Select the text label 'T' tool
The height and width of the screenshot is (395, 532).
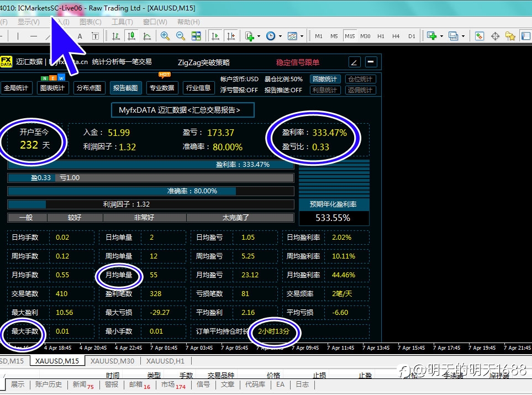pos(96,36)
